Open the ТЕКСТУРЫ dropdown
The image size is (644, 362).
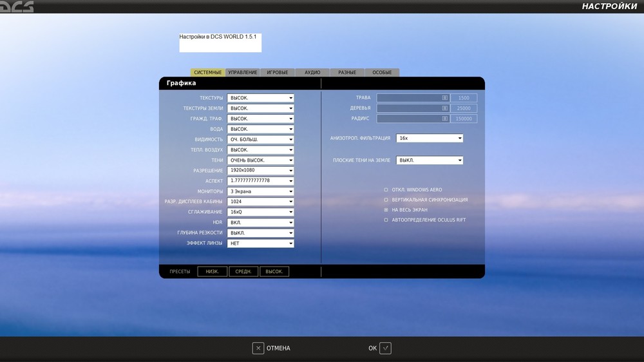[260, 98]
